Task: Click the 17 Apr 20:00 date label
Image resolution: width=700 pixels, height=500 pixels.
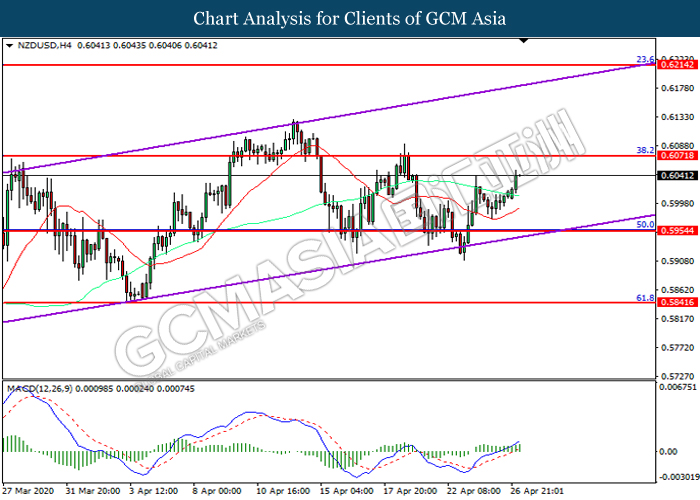Action: click(410, 491)
